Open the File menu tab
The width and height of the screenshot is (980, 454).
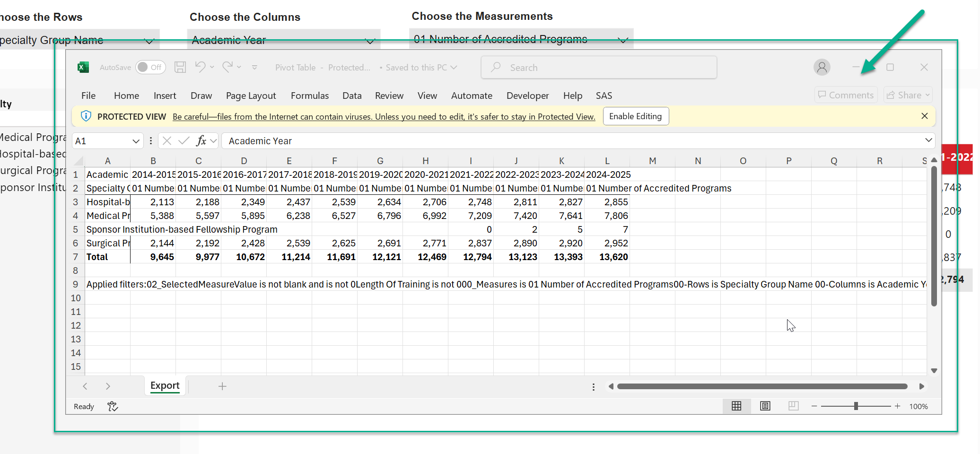[88, 96]
